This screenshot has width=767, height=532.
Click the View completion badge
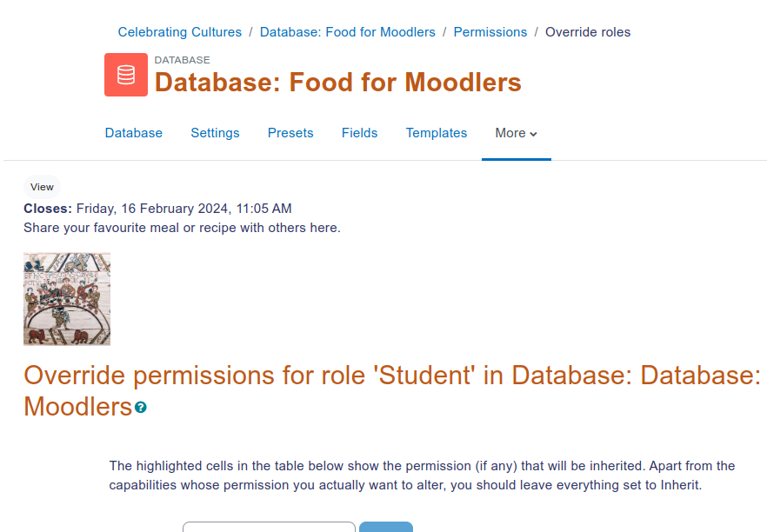[42, 187]
